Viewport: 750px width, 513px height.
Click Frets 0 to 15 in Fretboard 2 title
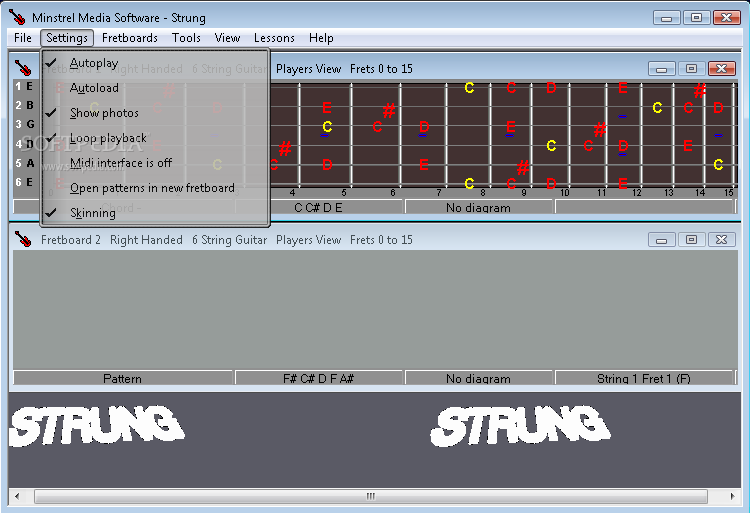pyautogui.click(x=381, y=240)
